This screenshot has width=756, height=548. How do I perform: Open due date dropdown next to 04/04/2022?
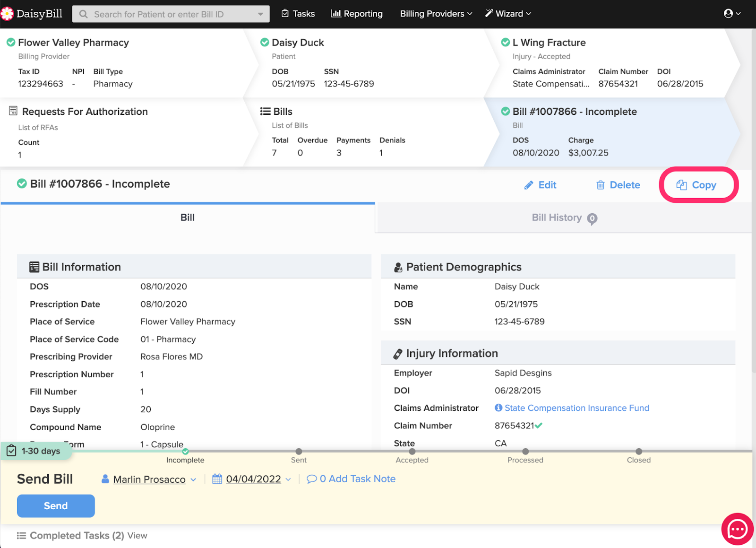288,479
